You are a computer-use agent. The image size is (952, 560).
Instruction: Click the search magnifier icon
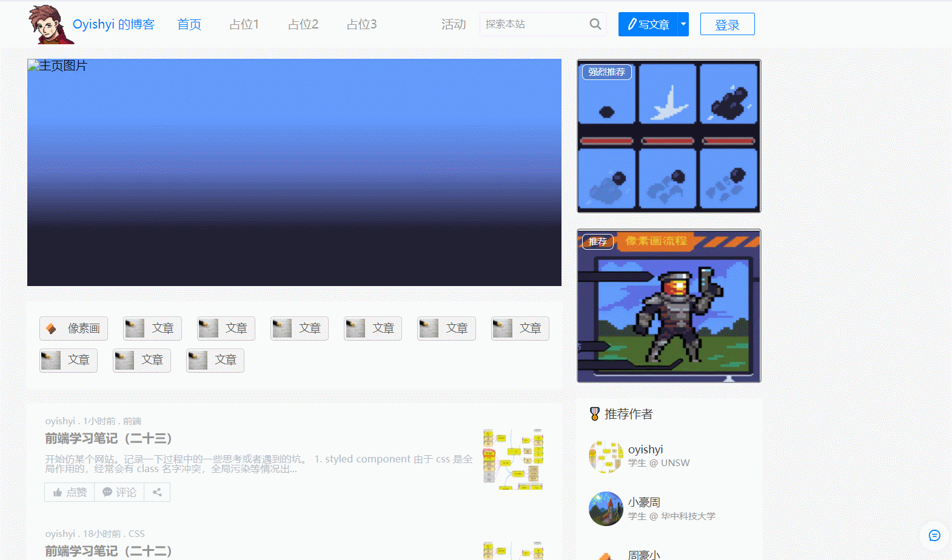pyautogui.click(x=595, y=24)
